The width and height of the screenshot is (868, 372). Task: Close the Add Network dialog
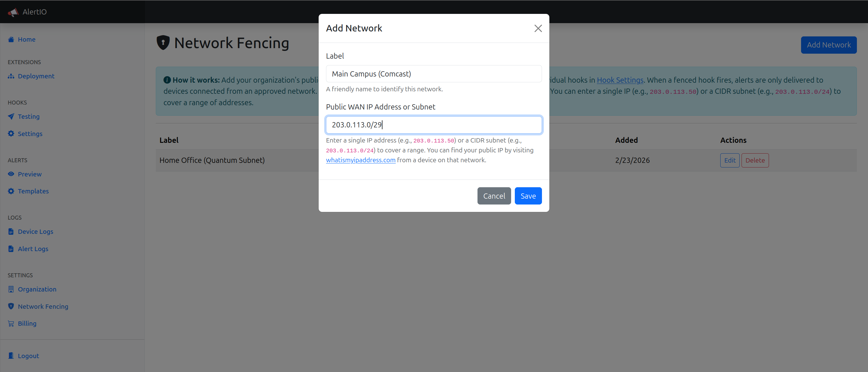538,28
